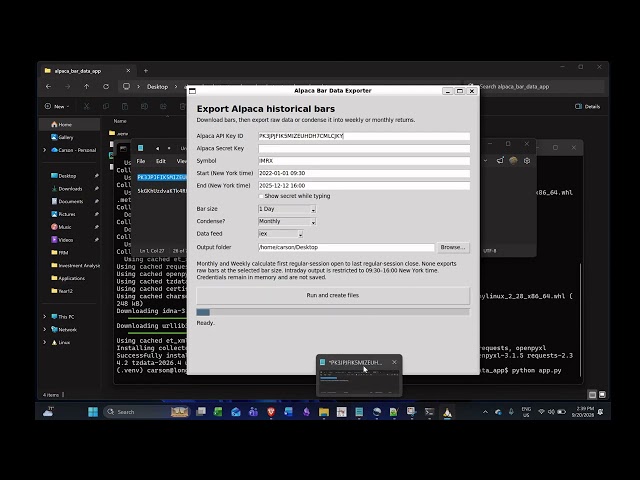Add a new File Explorer tab
Screen dimensions: 640x480
(146, 71)
